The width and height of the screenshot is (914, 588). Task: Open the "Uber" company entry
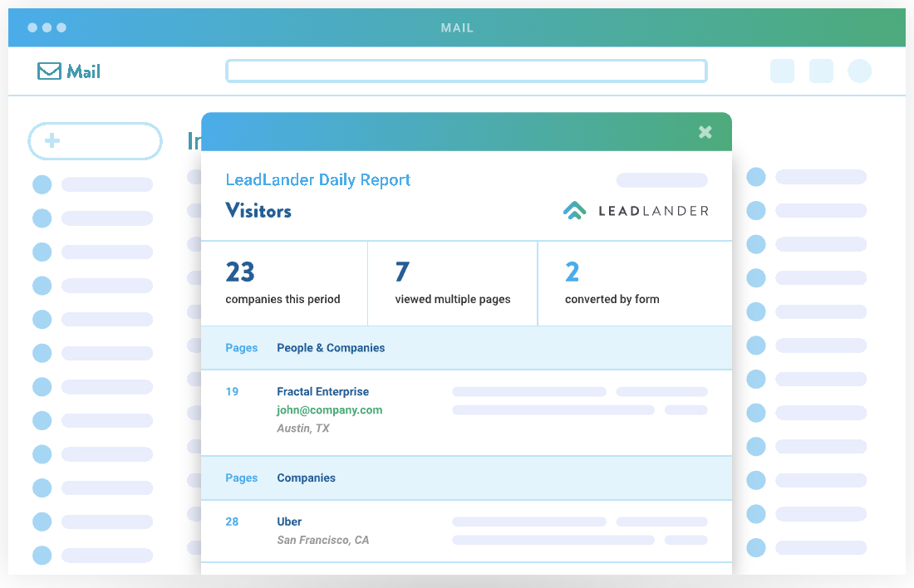coord(289,522)
